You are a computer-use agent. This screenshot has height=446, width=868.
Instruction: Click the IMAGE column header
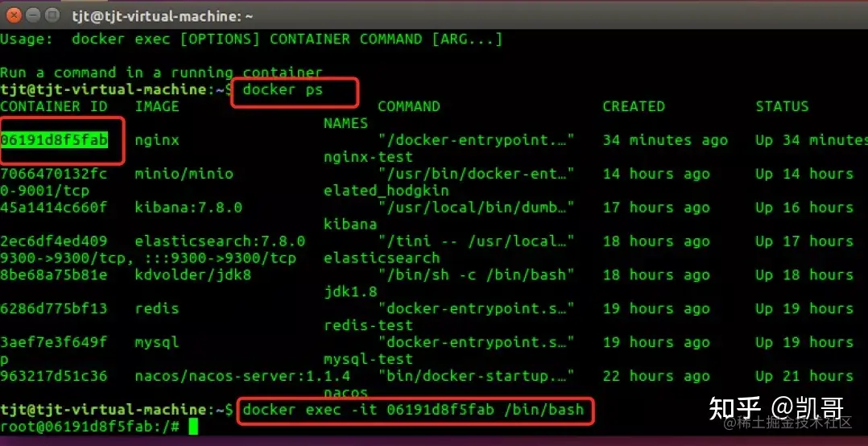click(157, 106)
